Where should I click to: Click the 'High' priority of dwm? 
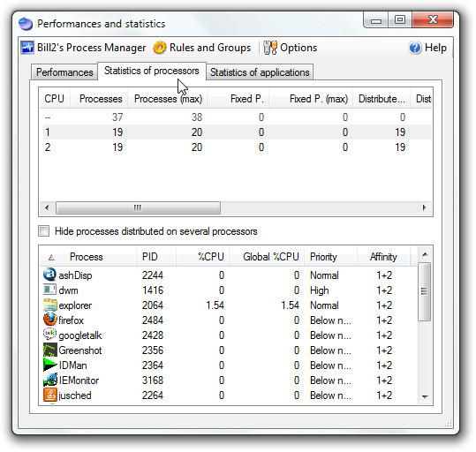tap(320, 290)
